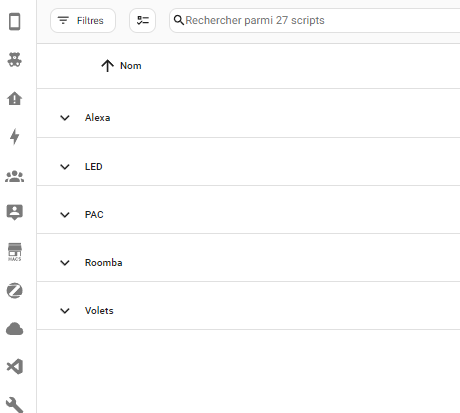
Task: Expand the PAC group chevron
Action: pyautogui.click(x=65, y=215)
